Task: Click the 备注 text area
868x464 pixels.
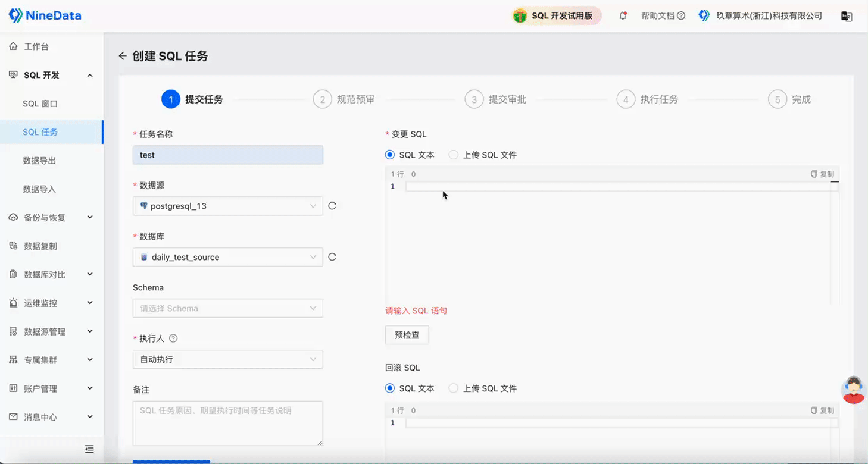Action: pos(228,424)
